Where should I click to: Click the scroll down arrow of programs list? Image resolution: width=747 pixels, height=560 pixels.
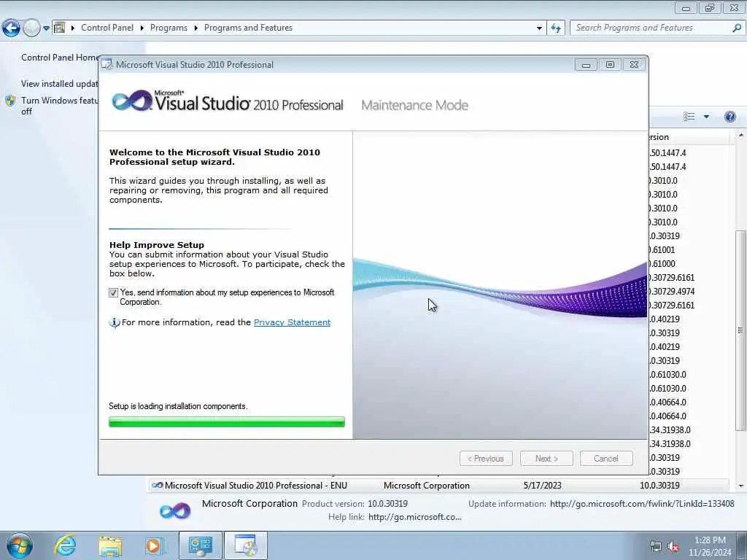pyautogui.click(x=741, y=486)
